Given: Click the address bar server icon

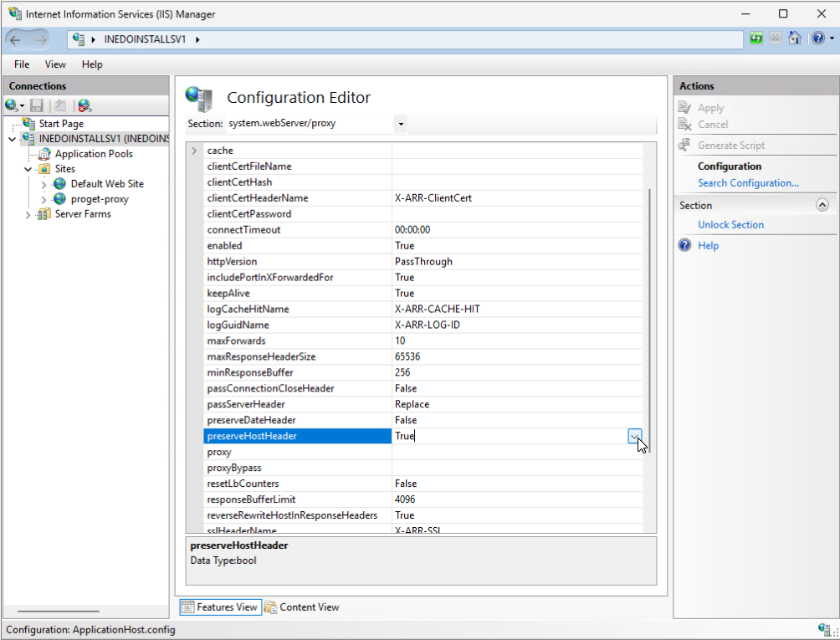Looking at the screenshot, I should 79,39.
